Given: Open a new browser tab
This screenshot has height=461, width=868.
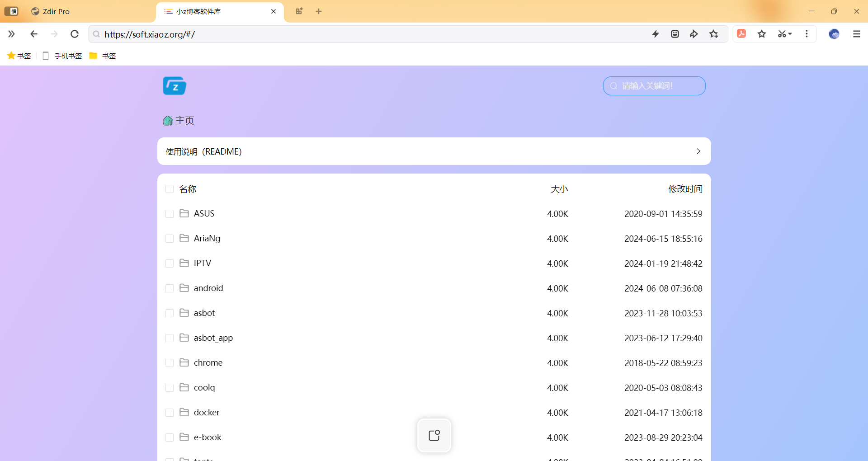Looking at the screenshot, I should click(x=319, y=11).
